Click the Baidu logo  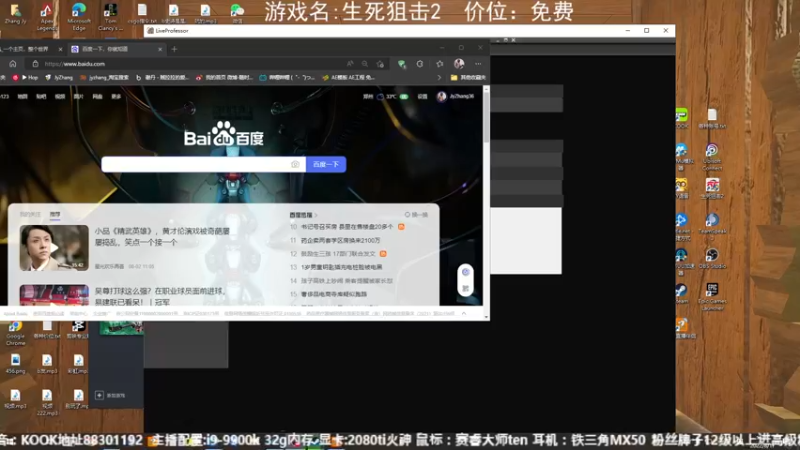(224, 134)
